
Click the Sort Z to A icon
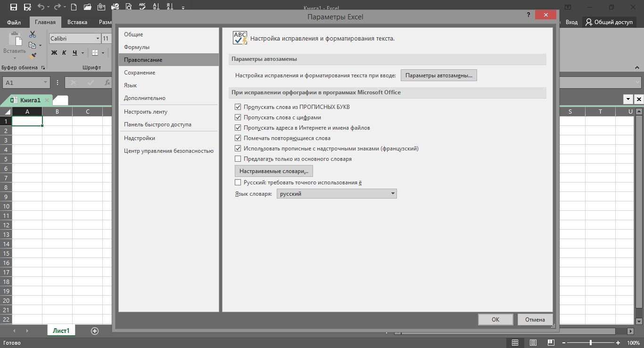point(169,7)
